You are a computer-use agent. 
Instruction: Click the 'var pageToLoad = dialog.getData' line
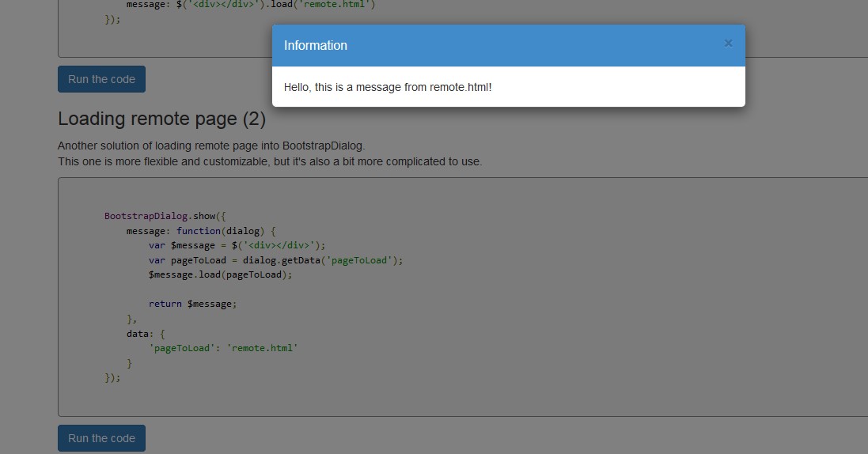pyautogui.click(x=275, y=260)
